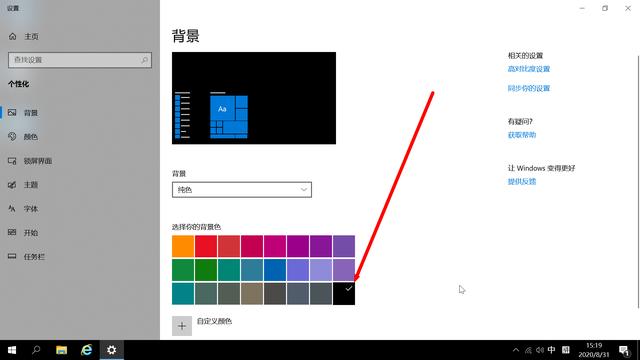Open File Explorer from taskbar
This screenshot has width=640, height=360.
[x=62, y=350]
